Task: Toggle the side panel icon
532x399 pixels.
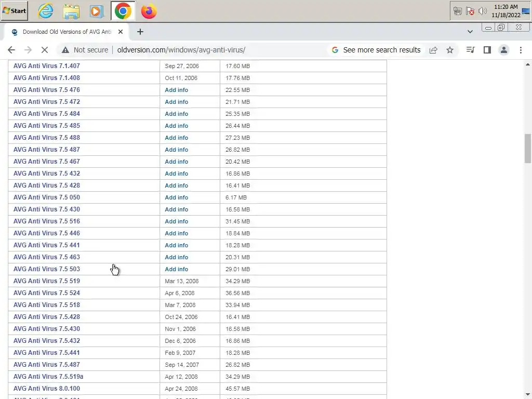Action: (487, 50)
